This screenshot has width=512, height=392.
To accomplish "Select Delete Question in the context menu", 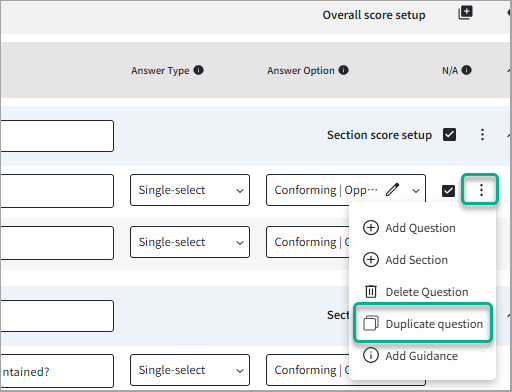I will (416, 292).
